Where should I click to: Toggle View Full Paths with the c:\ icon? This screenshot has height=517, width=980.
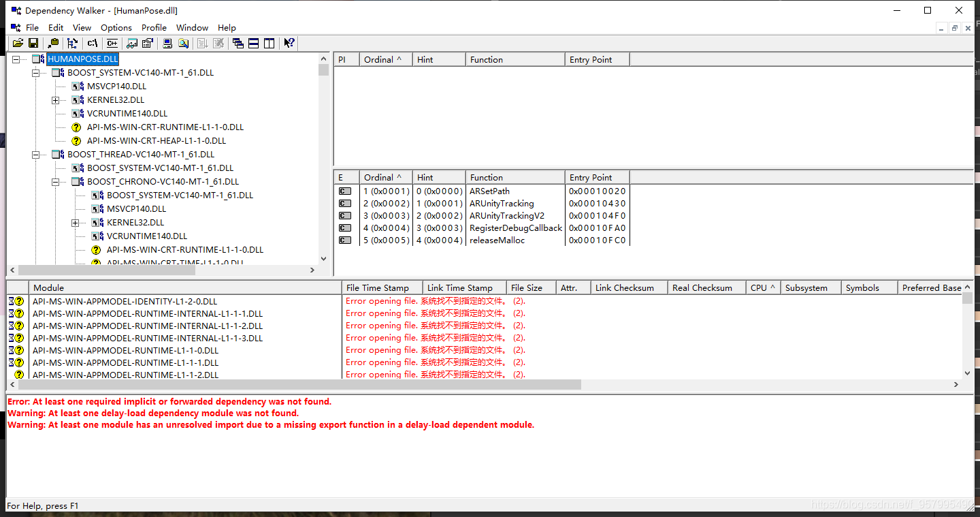coord(92,43)
